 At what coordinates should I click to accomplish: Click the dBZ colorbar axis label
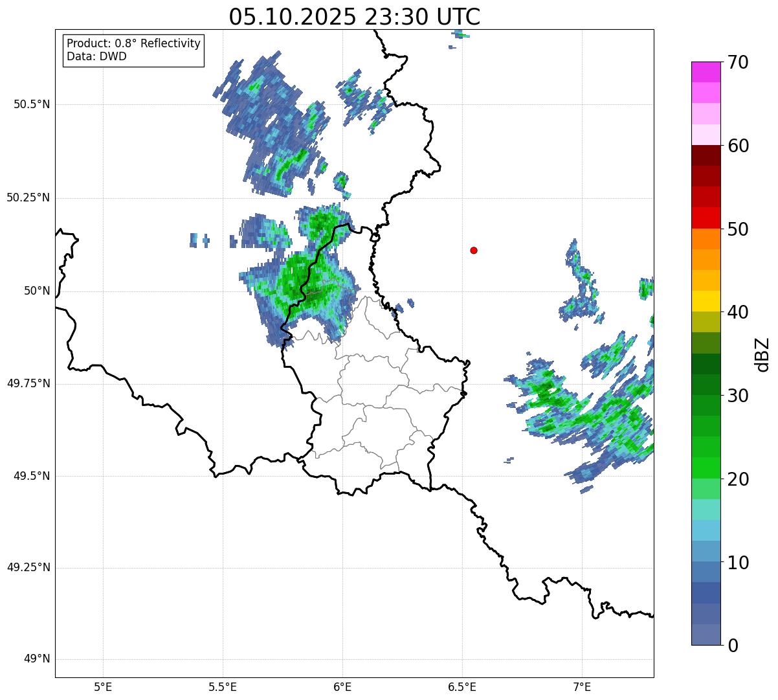[x=762, y=354]
